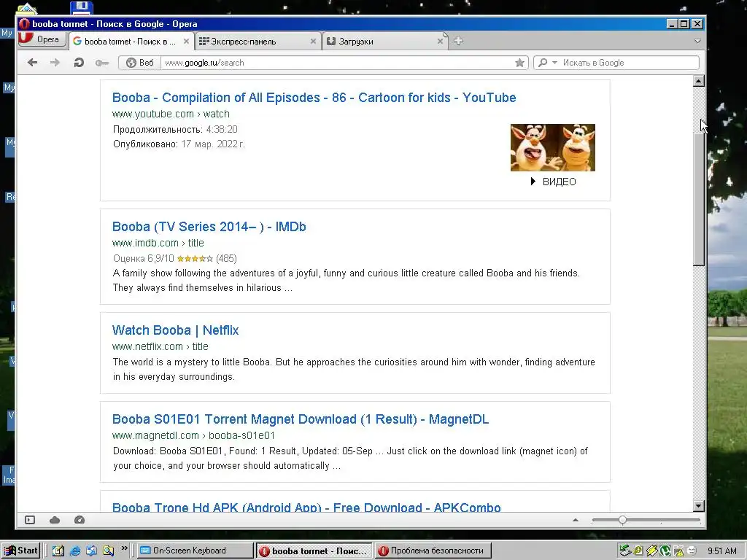The height and width of the screenshot is (560, 747).
Task: Click the scrollbar up arrow
Action: click(x=698, y=81)
